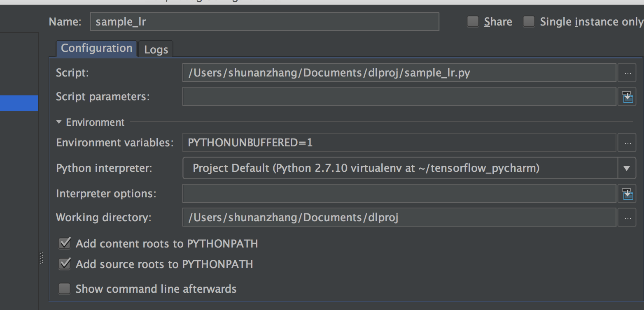Open the Script file browse button
The image size is (644, 310).
[627, 73]
